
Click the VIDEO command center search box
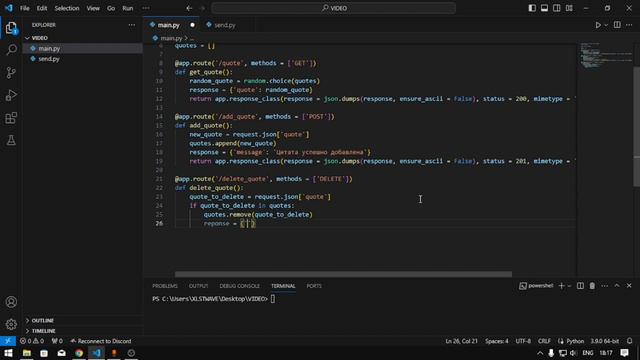(333, 8)
